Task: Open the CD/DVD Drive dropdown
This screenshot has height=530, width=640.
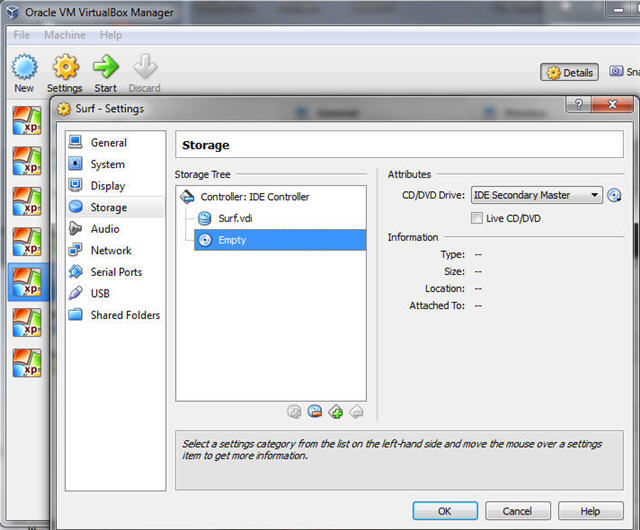Action: (536, 195)
